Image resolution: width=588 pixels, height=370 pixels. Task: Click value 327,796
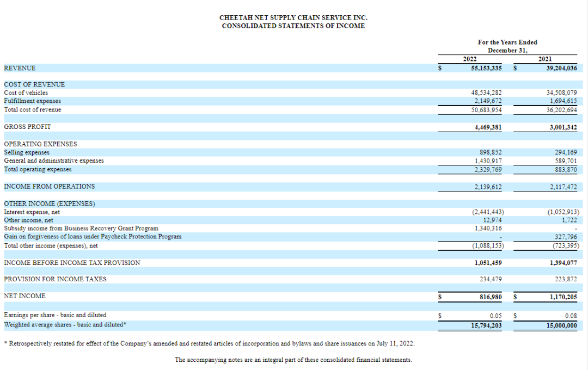tap(566, 237)
